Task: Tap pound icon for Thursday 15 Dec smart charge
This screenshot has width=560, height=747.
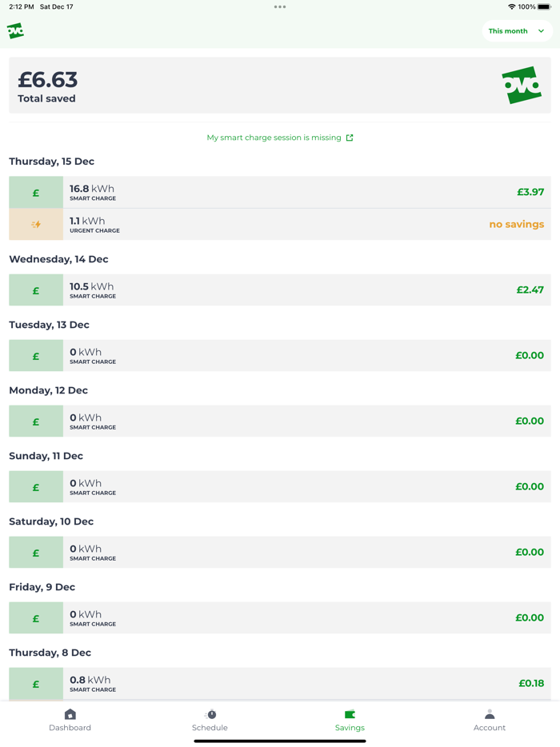Action: pyautogui.click(x=36, y=193)
